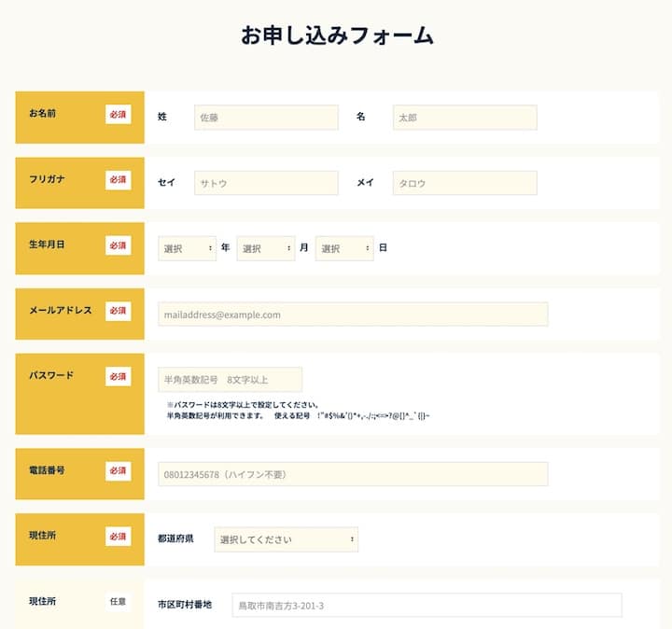Click the 電話番号 phone number field
The image size is (672, 629).
[353, 474]
